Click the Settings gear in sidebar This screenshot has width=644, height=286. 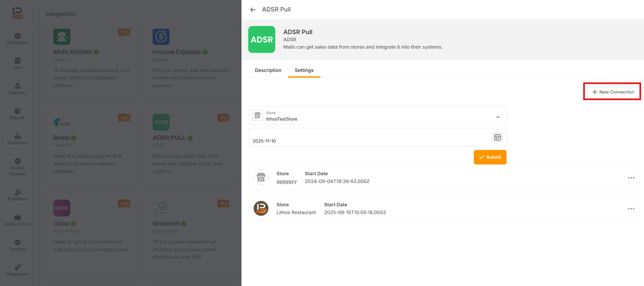[18, 245]
